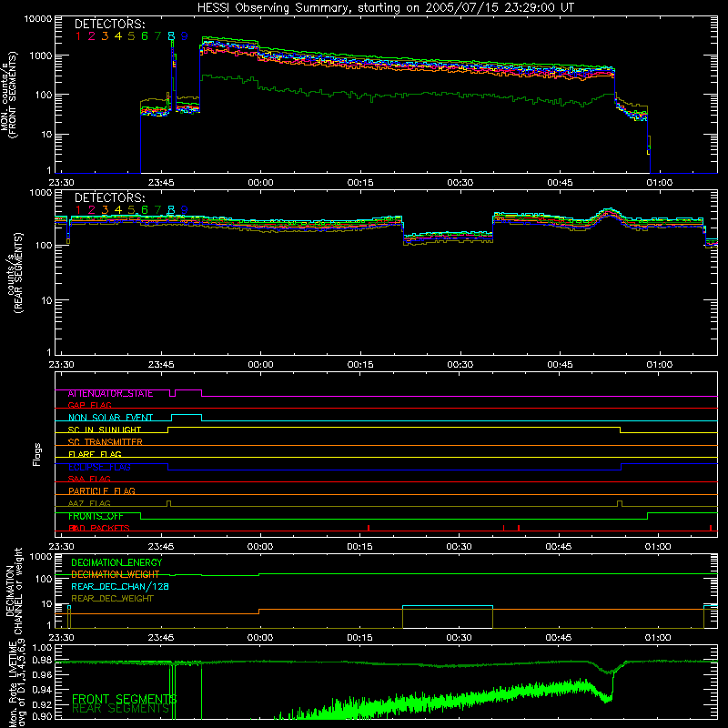Viewport: 728px width, 728px height.
Task: Click the DECIMATION_ENERGY legend entry
Action: tap(116, 562)
